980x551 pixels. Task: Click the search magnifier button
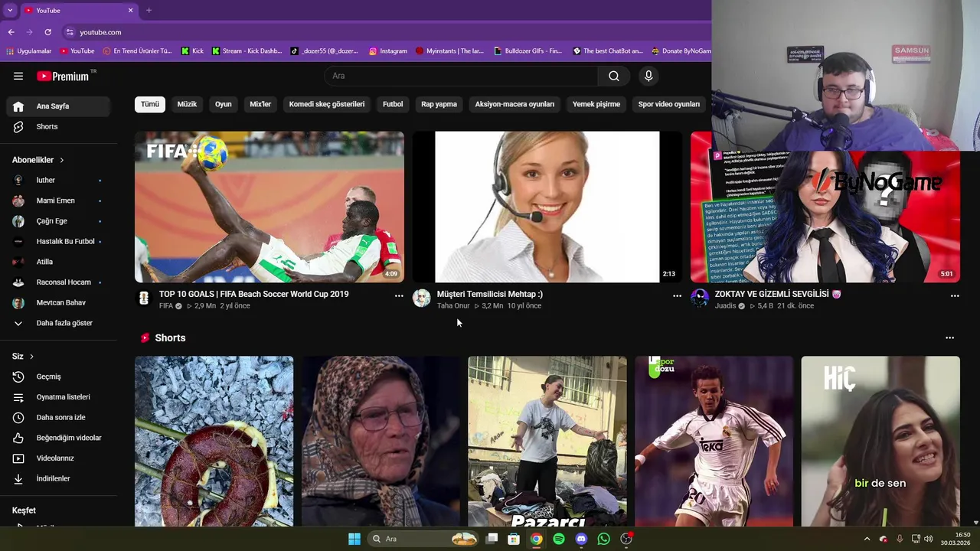pyautogui.click(x=614, y=76)
